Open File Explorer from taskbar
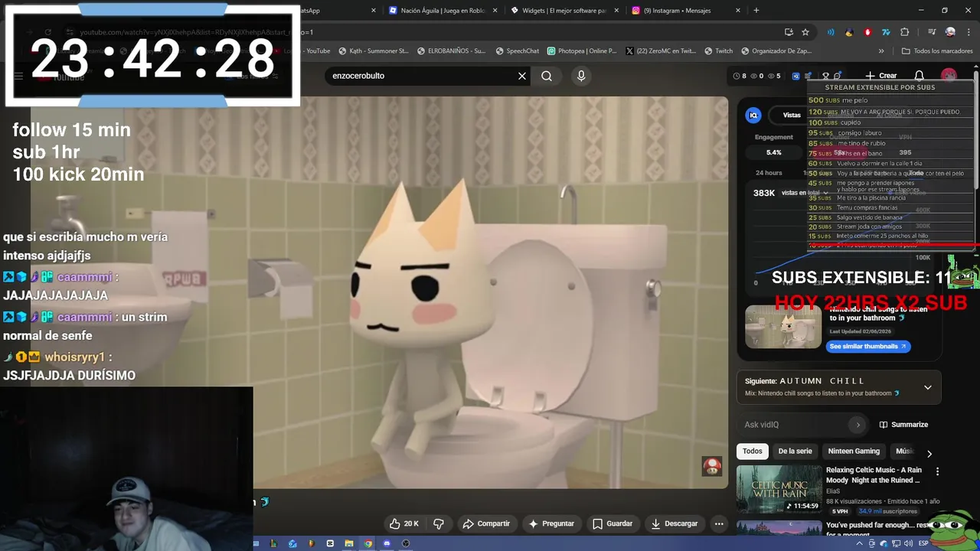The width and height of the screenshot is (980, 551). point(349,543)
